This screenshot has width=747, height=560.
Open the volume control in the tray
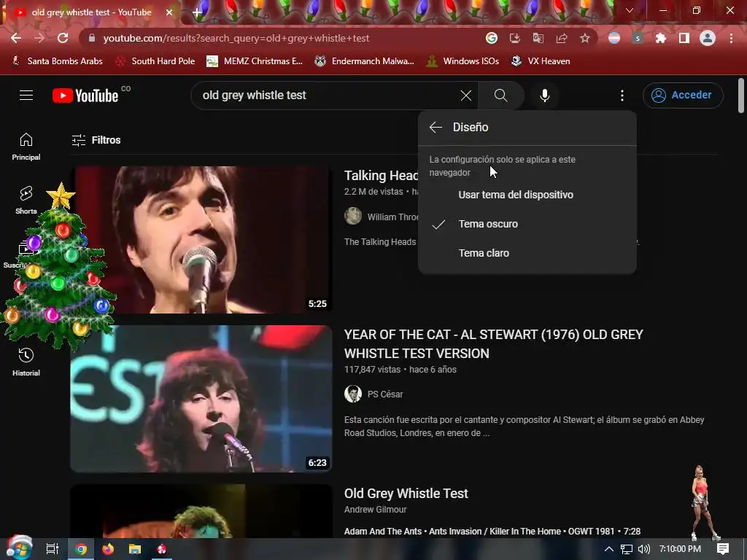643,549
